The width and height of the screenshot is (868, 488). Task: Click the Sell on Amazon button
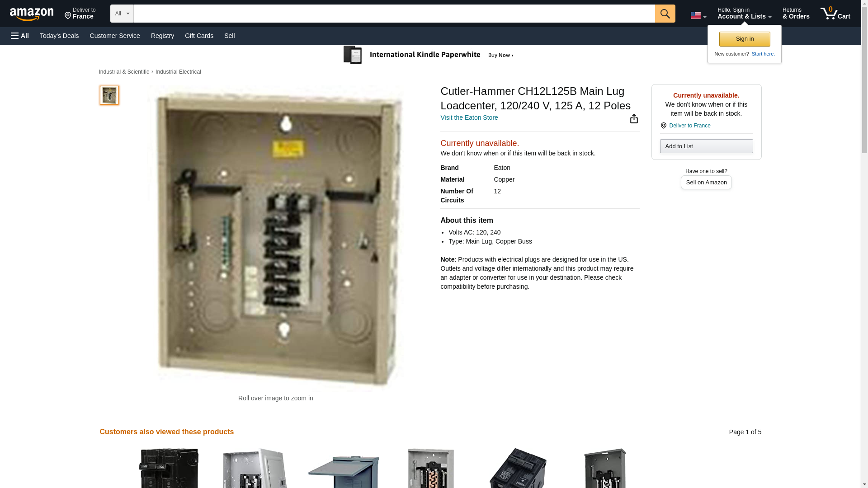[x=706, y=182]
